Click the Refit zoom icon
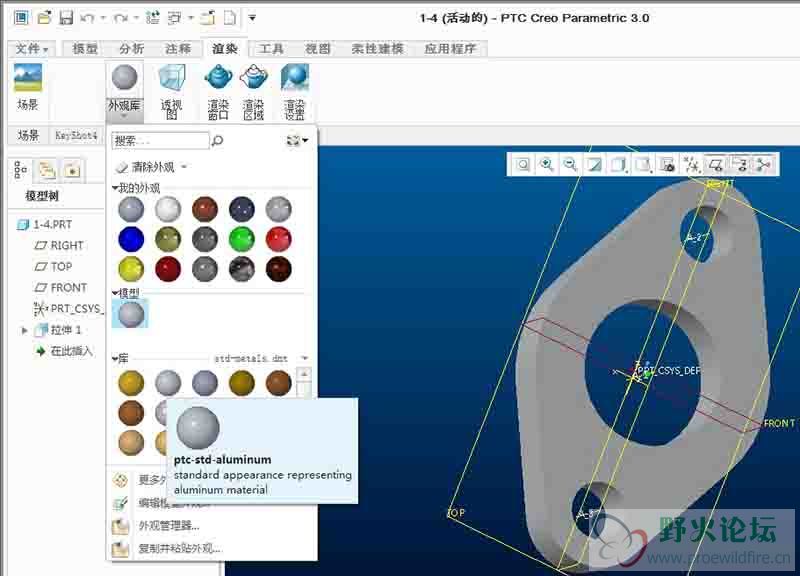 coord(522,164)
